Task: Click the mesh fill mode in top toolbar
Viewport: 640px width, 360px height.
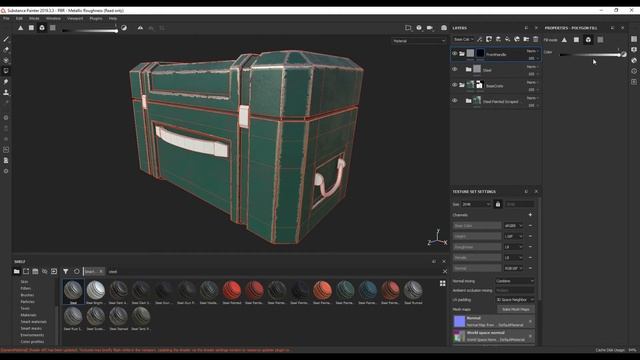Action: tap(42, 28)
